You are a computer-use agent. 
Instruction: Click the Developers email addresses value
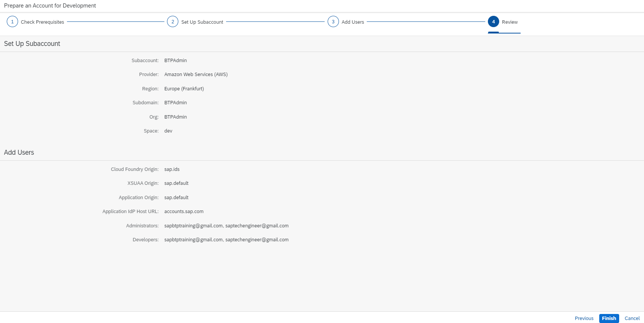pos(226,240)
